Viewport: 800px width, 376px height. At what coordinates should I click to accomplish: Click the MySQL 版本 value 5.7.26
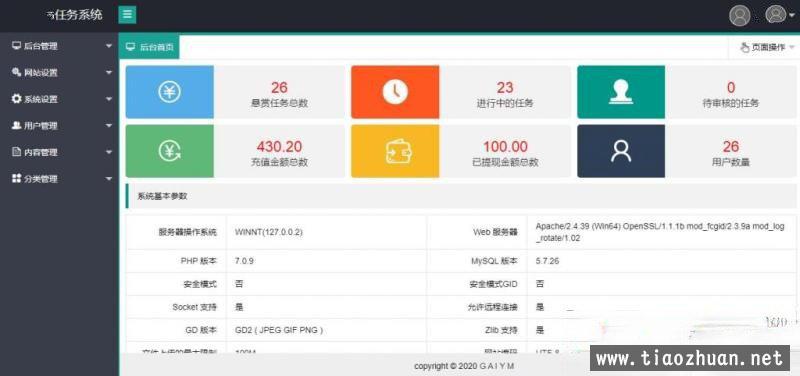click(547, 261)
